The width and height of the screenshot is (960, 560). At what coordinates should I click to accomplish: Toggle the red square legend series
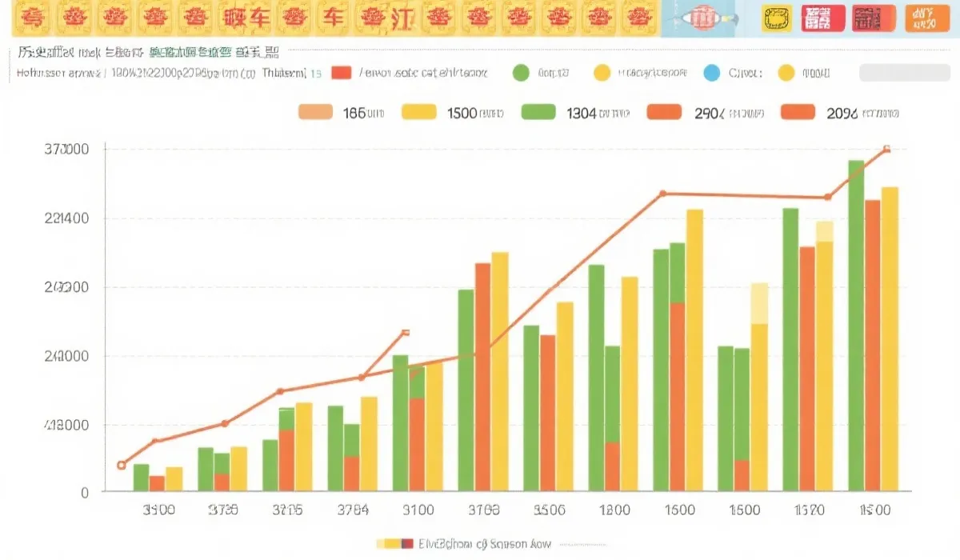(341, 73)
